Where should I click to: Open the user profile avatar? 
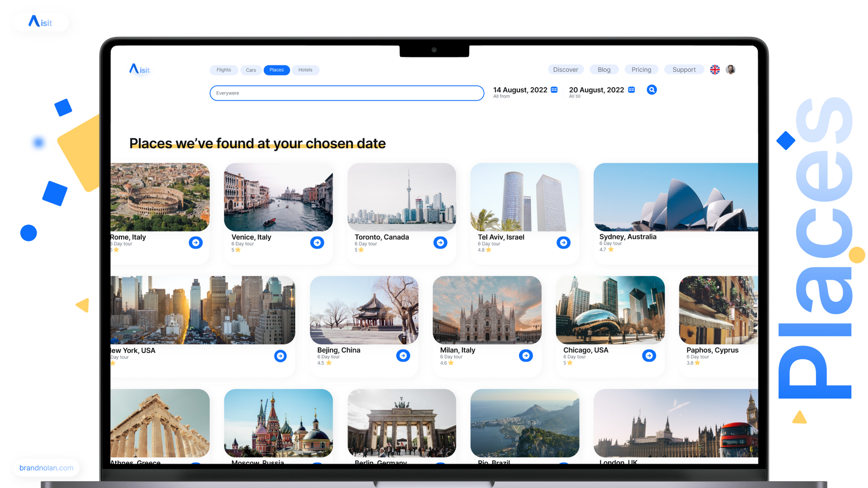pyautogui.click(x=730, y=69)
